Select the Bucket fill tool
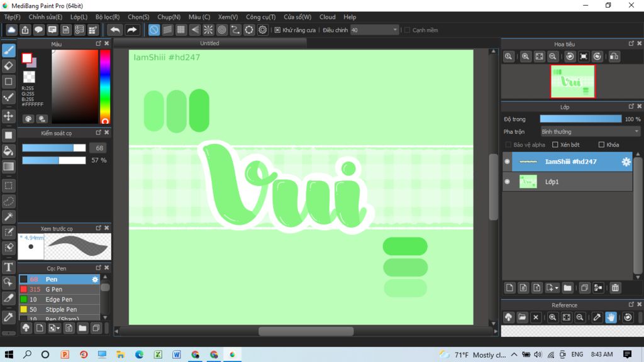 (x=9, y=151)
